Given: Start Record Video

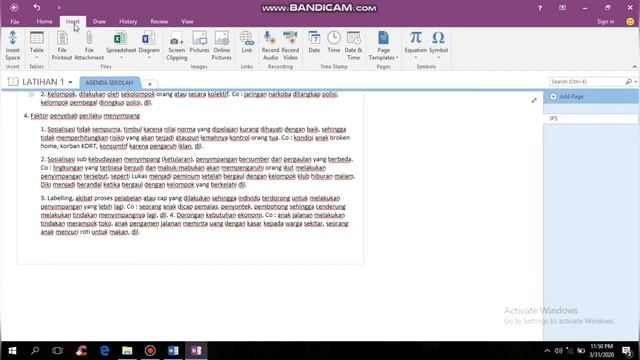Looking at the screenshot, I should click(x=290, y=45).
